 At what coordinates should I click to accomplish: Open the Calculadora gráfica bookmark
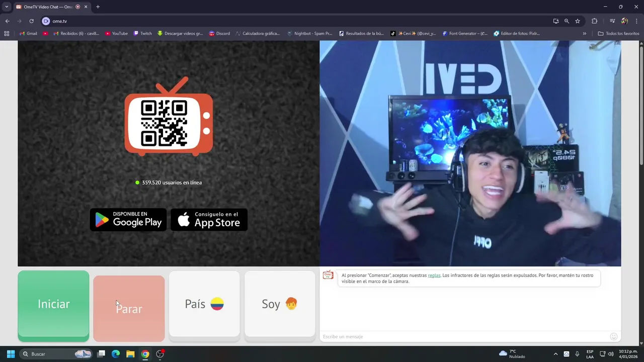(257, 34)
